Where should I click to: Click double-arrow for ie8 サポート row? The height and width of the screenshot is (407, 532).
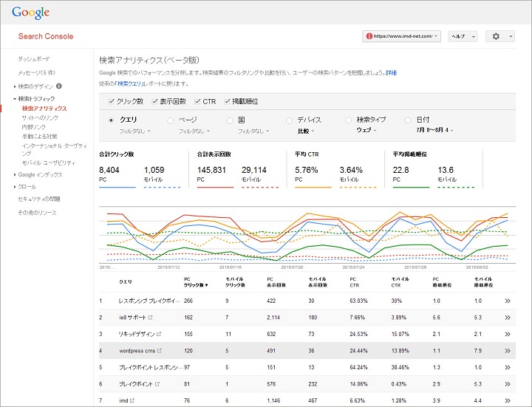tap(508, 318)
